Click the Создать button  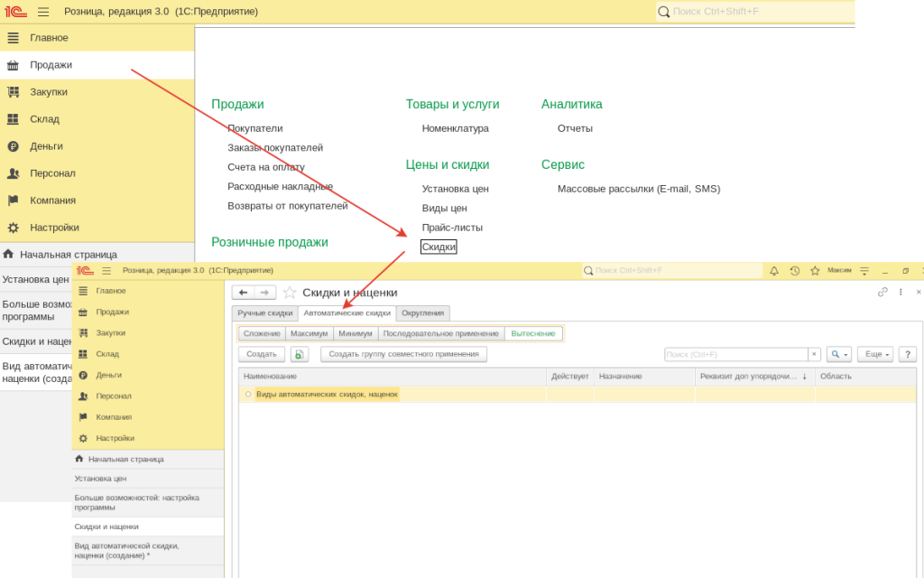[262, 354]
